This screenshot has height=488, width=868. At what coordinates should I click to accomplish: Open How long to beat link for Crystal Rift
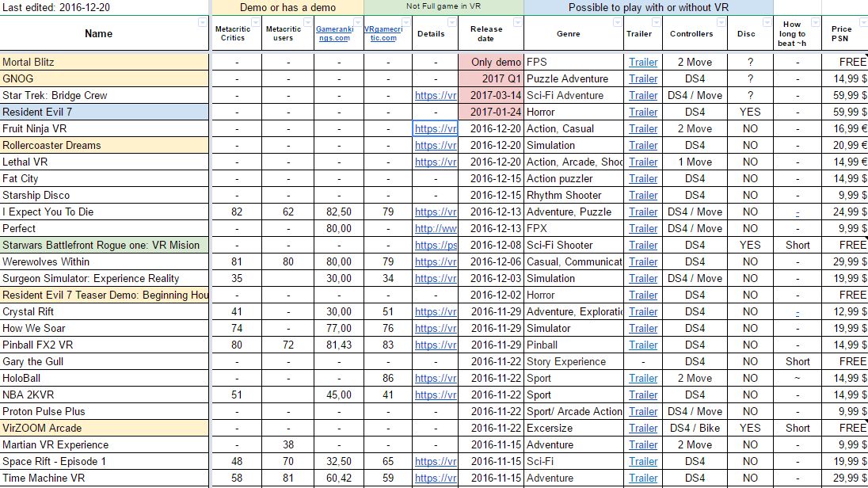tap(798, 312)
